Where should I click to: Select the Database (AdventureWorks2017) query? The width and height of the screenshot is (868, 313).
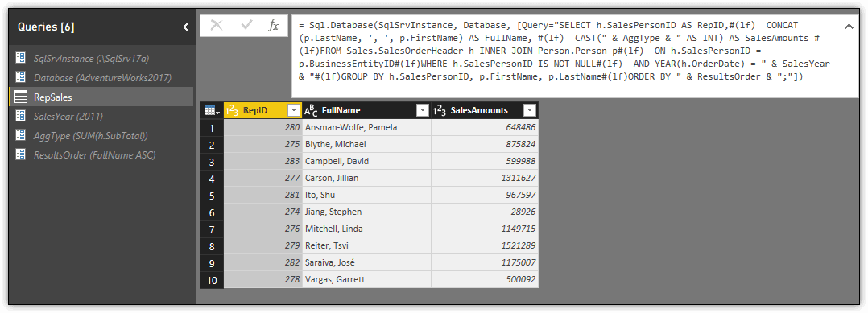click(101, 77)
